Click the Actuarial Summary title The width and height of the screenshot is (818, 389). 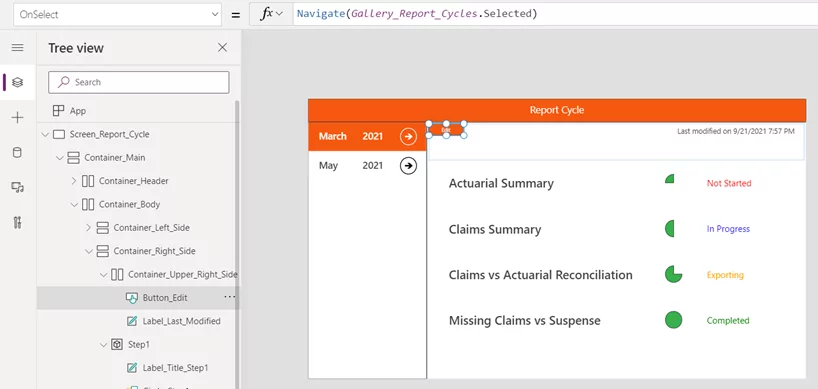pyautogui.click(x=501, y=184)
